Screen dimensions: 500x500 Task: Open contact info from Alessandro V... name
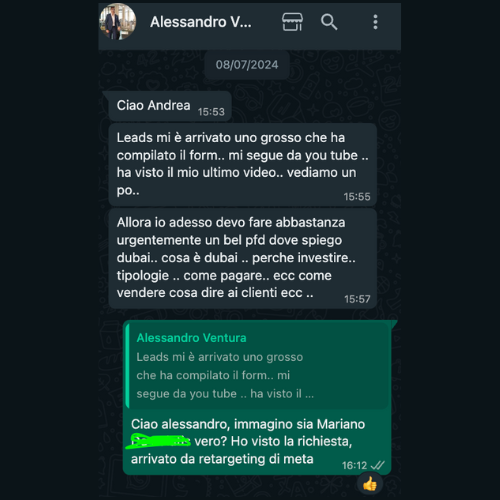point(201,22)
